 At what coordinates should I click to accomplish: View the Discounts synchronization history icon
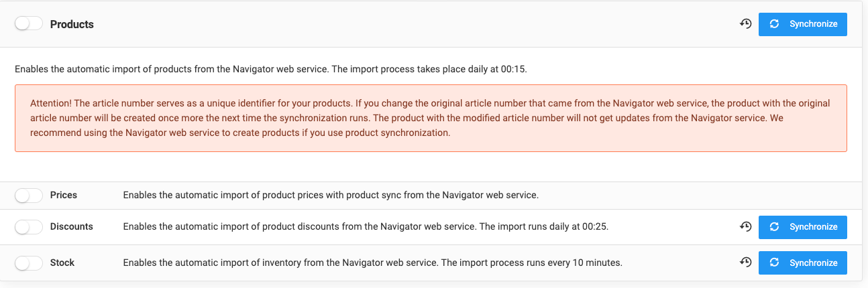pyautogui.click(x=745, y=227)
